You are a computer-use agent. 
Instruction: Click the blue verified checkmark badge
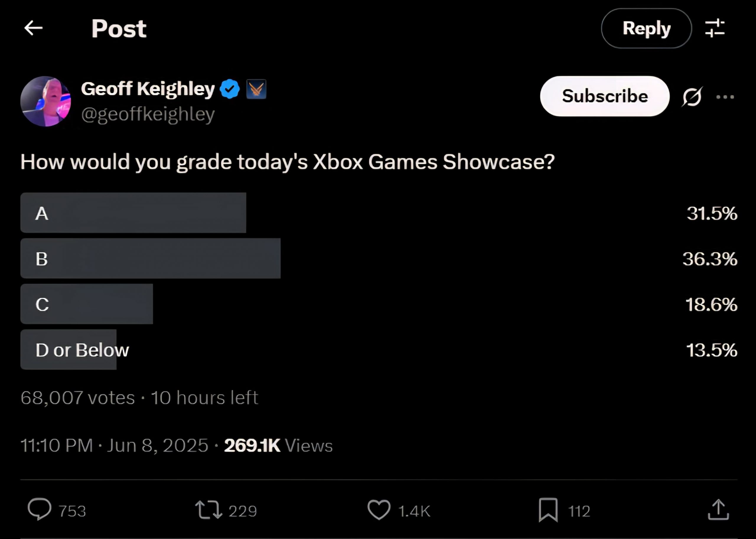[230, 89]
